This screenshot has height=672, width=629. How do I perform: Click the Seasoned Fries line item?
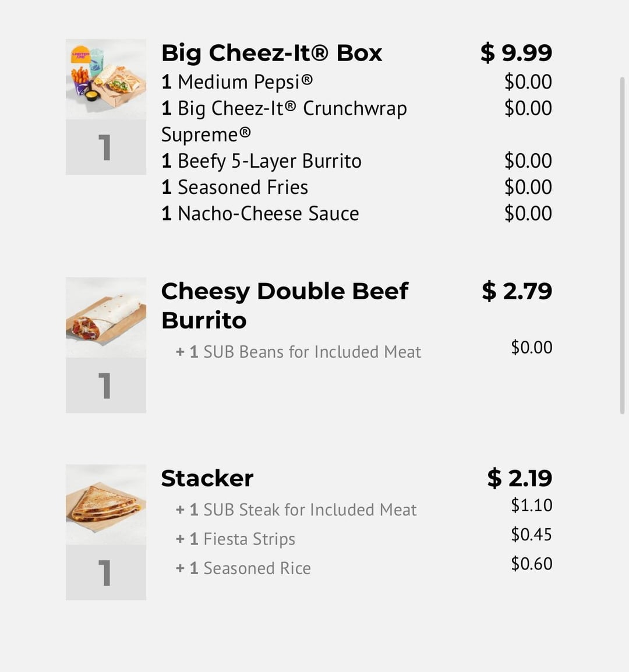pos(235,187)
